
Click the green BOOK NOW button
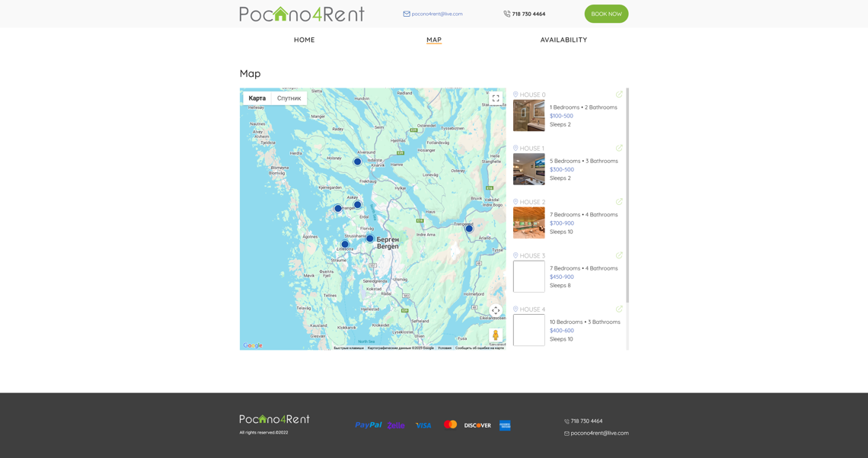pos(606,13)
